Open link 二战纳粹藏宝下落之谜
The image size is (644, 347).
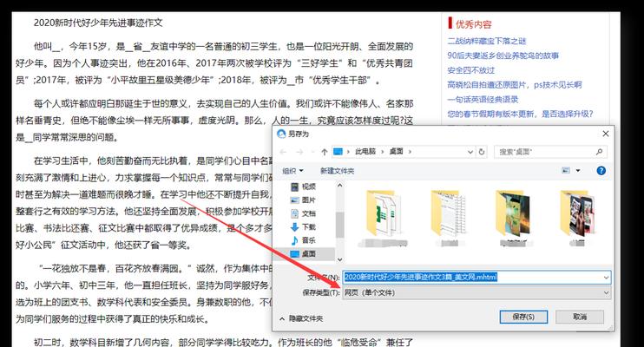pos(486,41)
